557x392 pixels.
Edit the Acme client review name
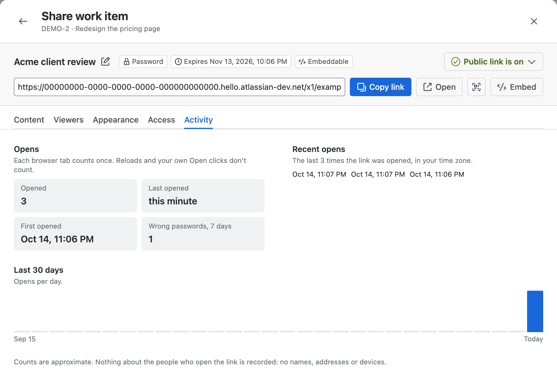point(106,61)
